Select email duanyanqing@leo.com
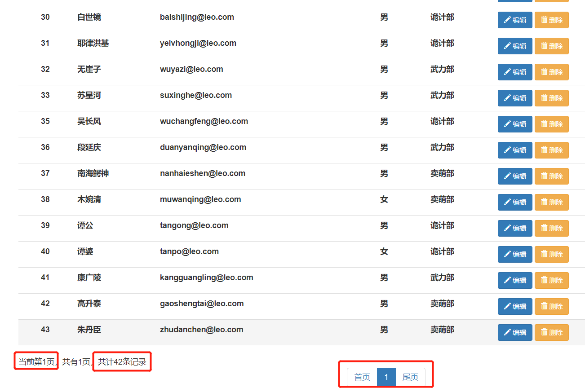The width and height of the screenshot is (585, 392). [203, 147]
